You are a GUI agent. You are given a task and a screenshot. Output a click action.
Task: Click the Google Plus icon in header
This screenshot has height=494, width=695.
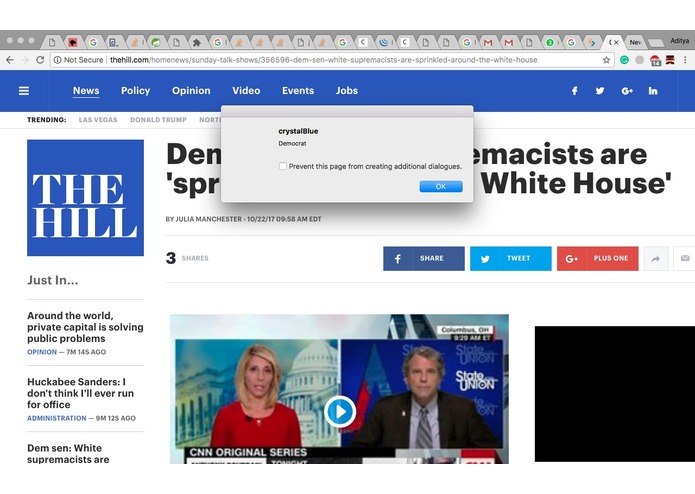point(627,91)
